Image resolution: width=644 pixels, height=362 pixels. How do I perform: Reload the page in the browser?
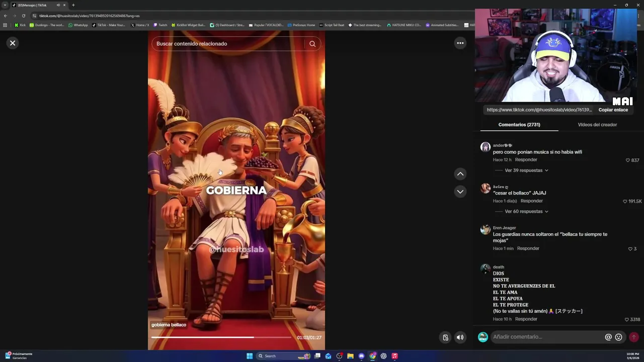click(23, 16)
